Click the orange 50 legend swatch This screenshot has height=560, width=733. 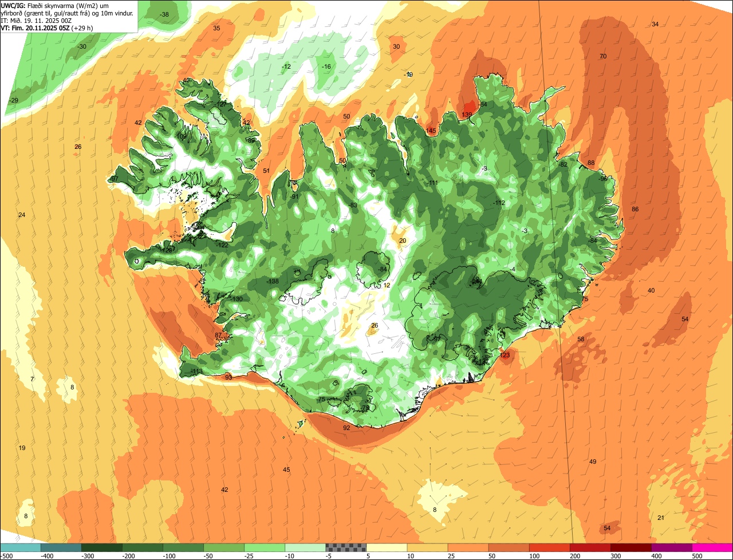point(509,547)
